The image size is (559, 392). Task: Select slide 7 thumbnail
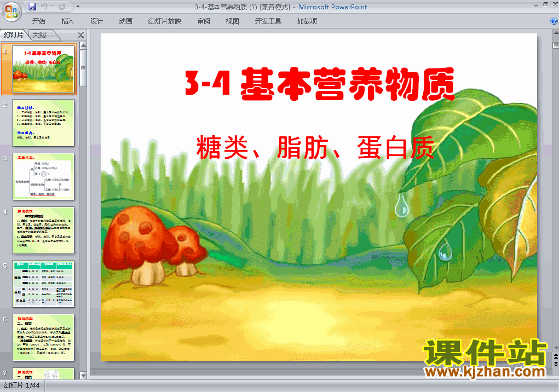coord(43,373)
